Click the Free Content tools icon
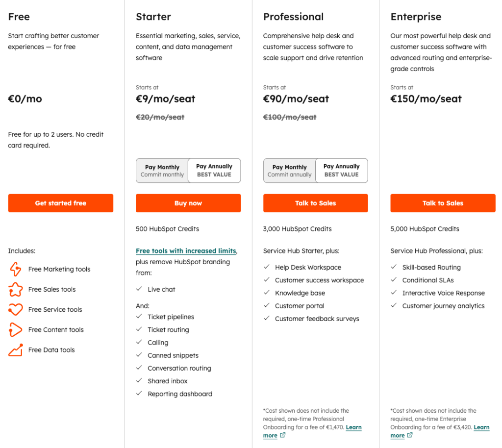 pos(15,329)
